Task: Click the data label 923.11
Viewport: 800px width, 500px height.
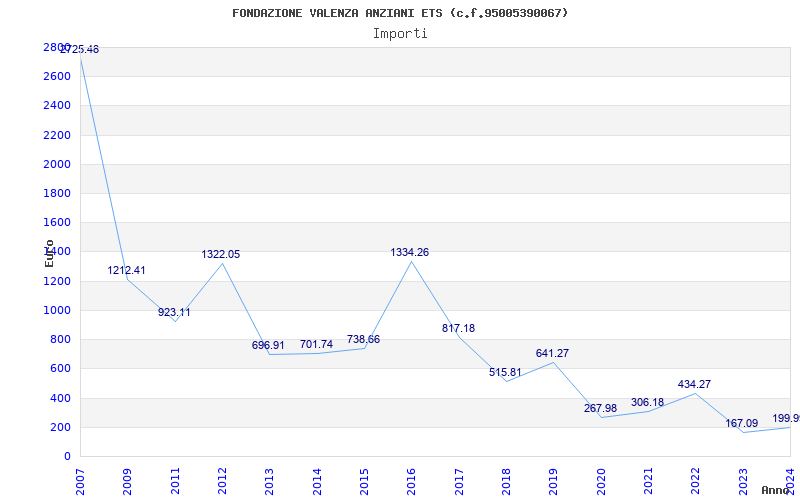Action: tap(174, 312)
